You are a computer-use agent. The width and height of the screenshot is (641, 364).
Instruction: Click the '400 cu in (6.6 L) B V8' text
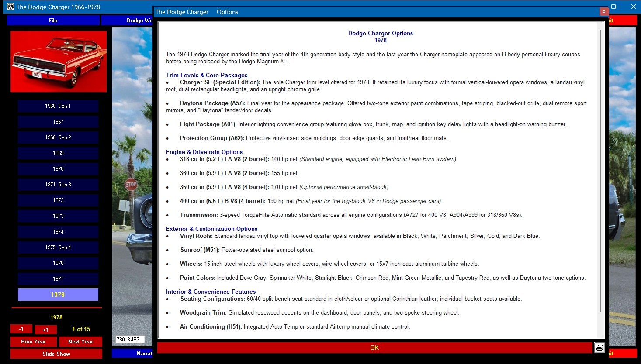click(209, 201)
